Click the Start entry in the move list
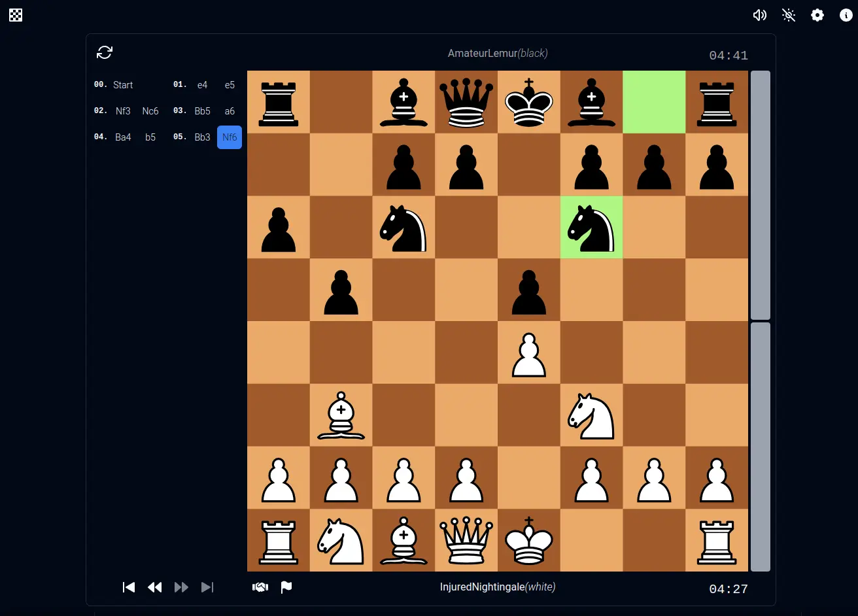 (123, 84)
